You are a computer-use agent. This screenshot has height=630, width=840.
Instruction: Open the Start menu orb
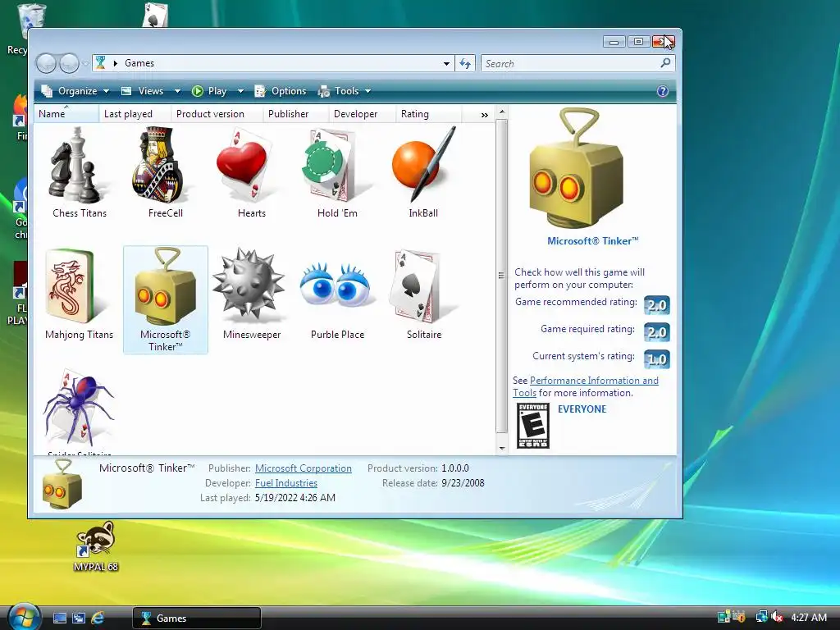coord(24,617)
